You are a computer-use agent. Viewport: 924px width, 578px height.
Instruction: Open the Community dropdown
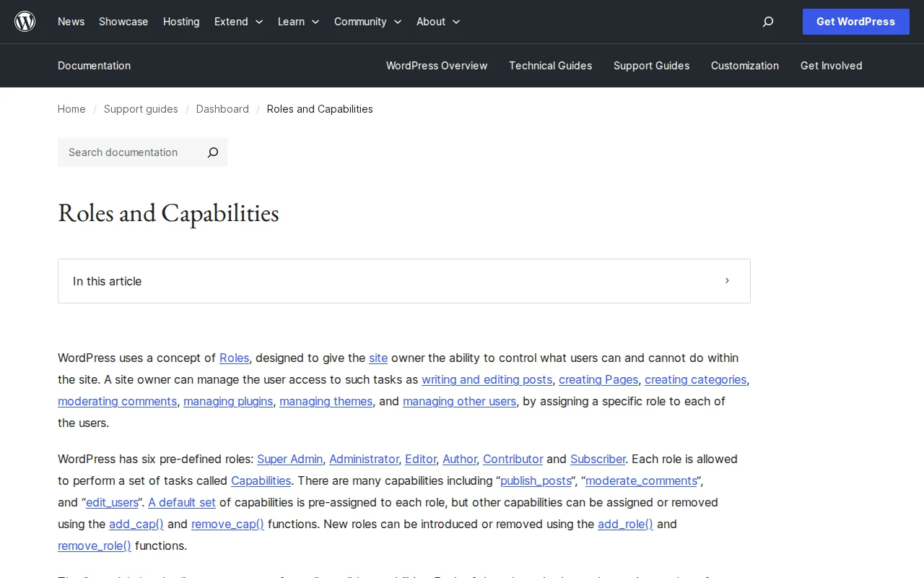tap(367, 22)
